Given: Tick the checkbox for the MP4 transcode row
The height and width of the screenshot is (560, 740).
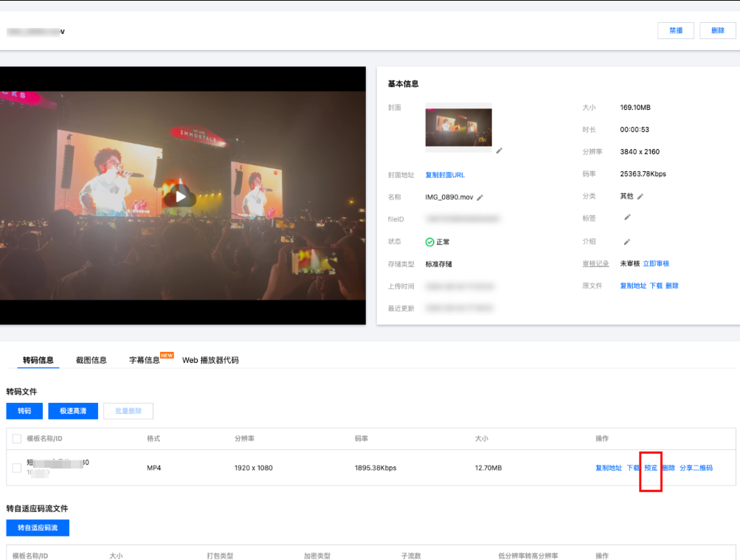Looking at the screenshot, I should [x=17, y=468].
